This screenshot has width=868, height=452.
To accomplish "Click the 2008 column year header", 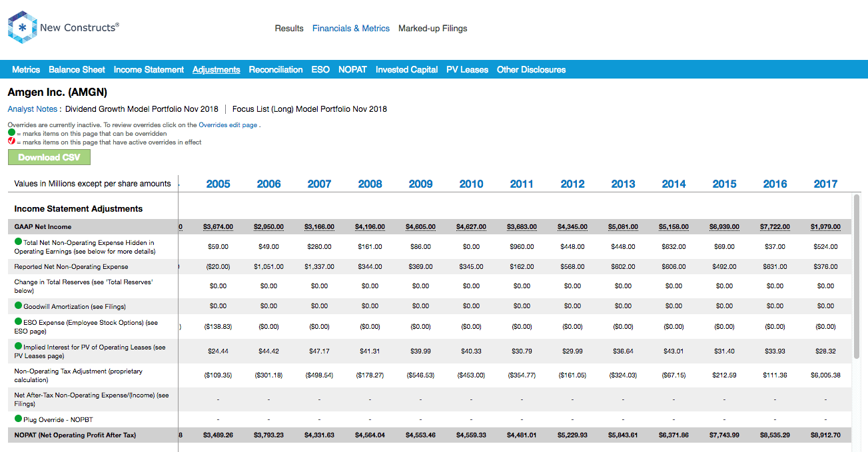I will [370, 184].
